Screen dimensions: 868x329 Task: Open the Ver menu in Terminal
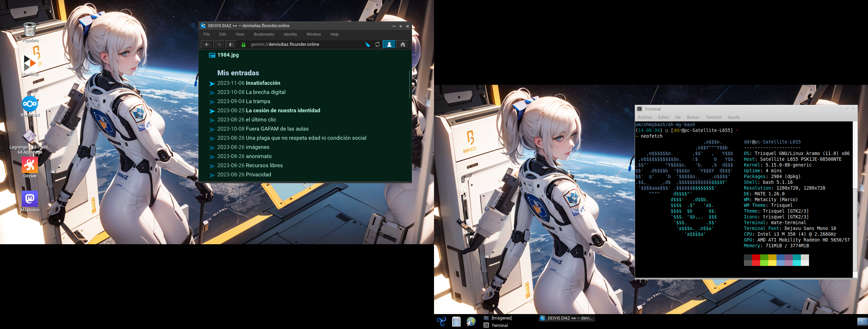click(678, 117)
